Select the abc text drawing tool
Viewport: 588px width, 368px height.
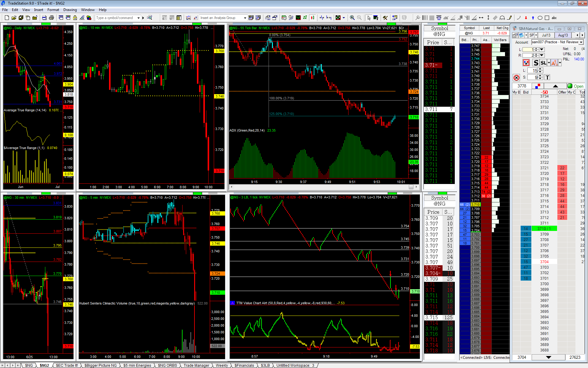pos(554,18)
